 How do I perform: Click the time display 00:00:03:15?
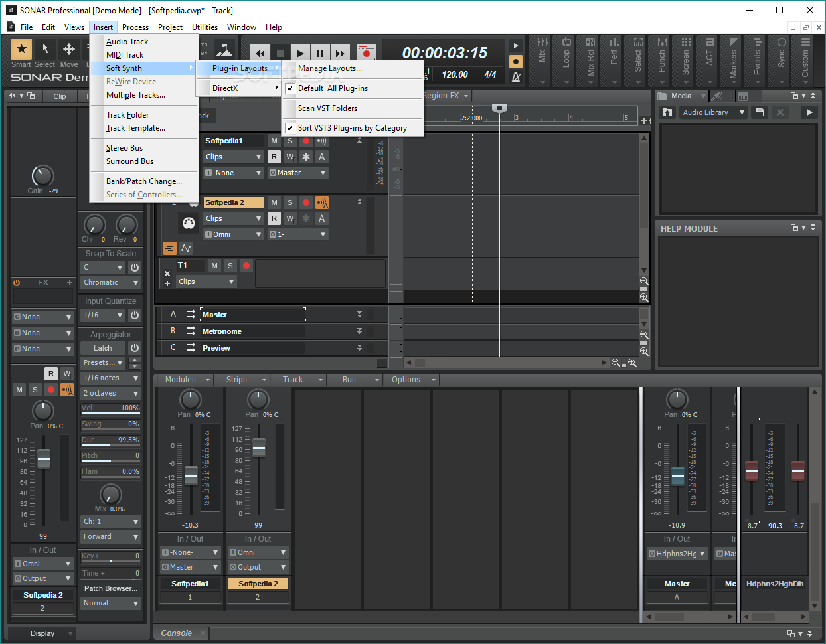[x=445, y=53]
